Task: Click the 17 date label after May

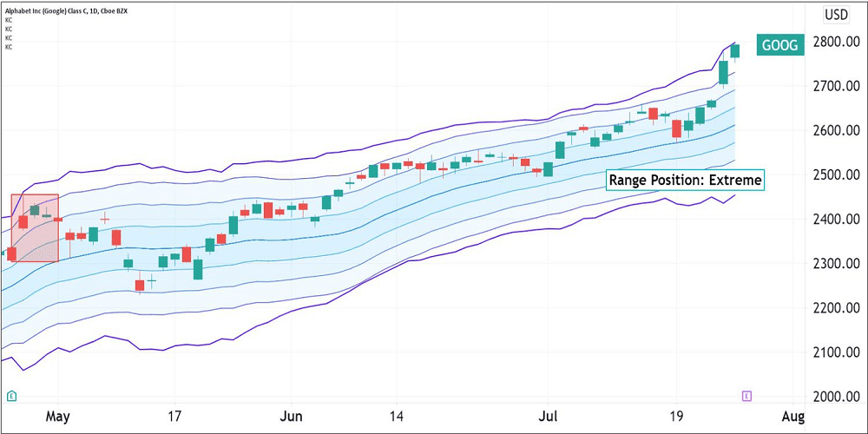Action: 174,418
